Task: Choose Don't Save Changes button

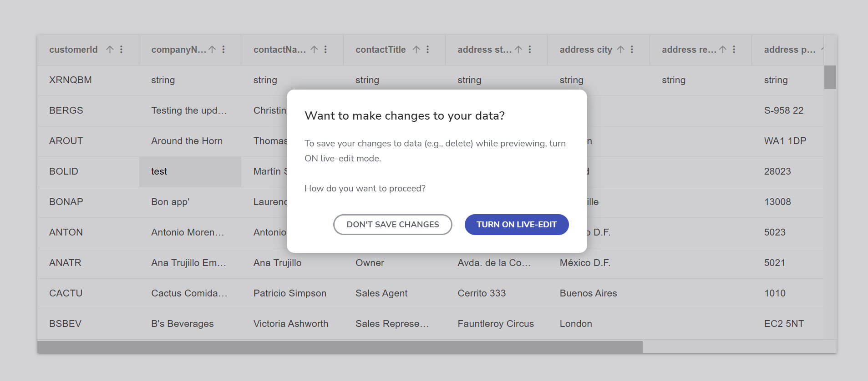Action: 392,225
